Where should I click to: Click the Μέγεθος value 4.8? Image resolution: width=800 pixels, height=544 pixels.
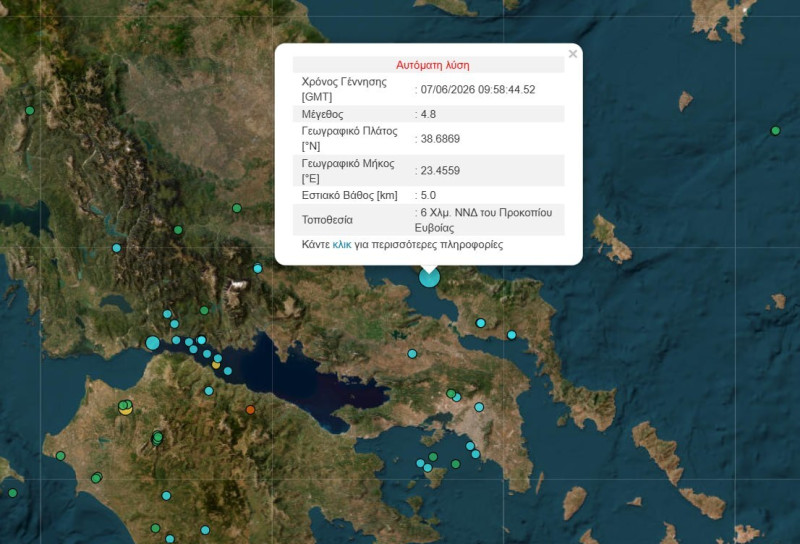click(x=428, y=114)
